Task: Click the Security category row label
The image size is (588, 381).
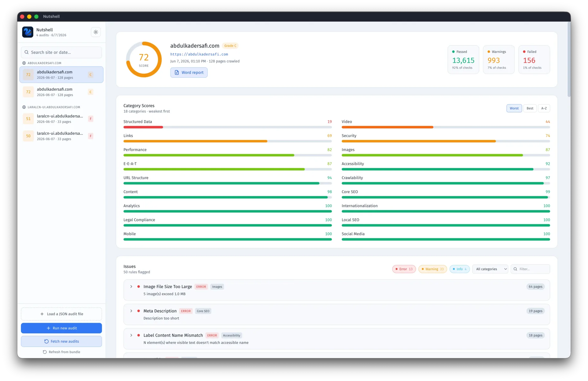Action: pyautogui.click(x=349, y=136)
